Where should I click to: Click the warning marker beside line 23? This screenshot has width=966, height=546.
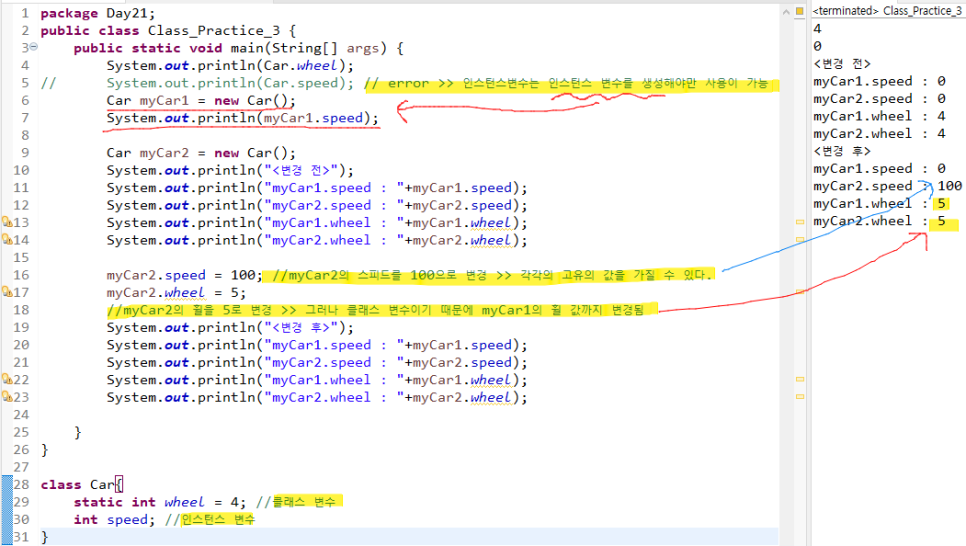pos(7,396)
